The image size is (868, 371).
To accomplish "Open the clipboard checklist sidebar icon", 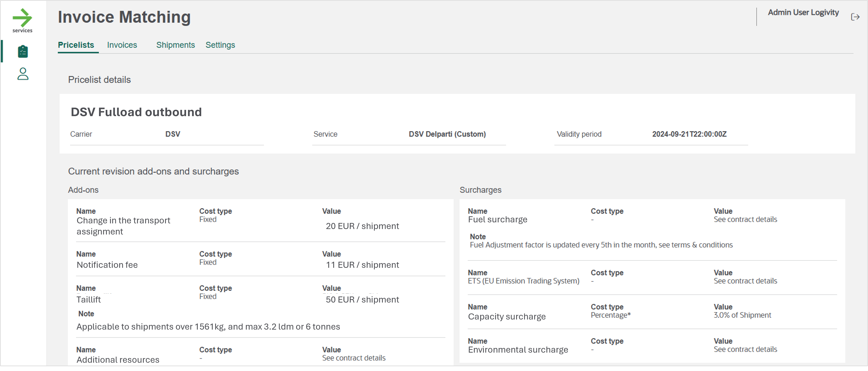I will pos(23,51).
